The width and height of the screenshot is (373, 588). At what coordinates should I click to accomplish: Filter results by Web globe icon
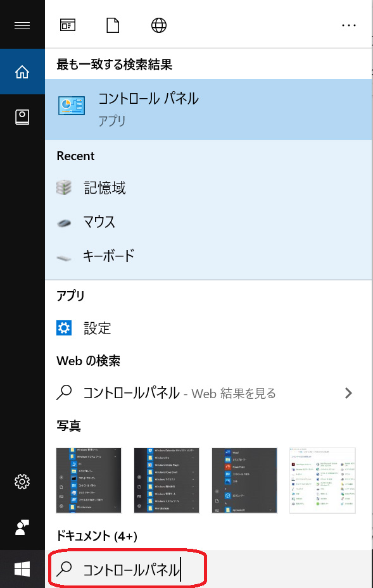[x=159, y=25]
